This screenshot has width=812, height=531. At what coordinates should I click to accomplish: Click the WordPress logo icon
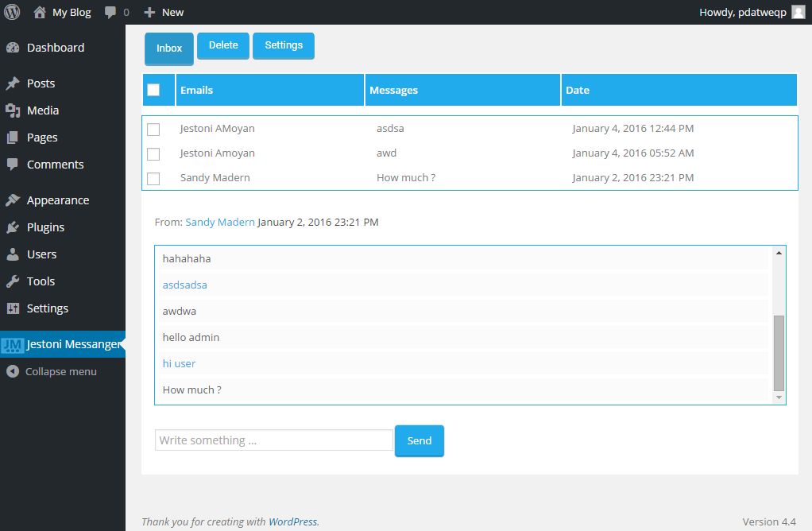pyautogui.click(x=12, y=12)
